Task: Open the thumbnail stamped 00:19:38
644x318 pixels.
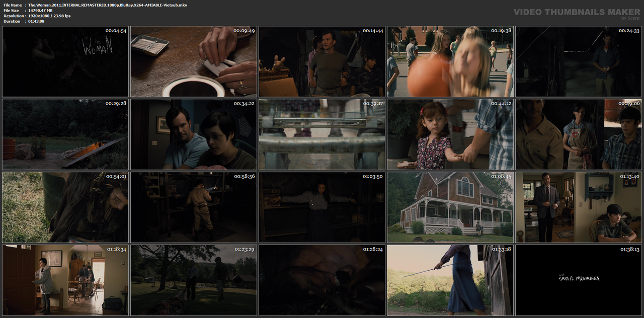Action: (x=450, y=61)
